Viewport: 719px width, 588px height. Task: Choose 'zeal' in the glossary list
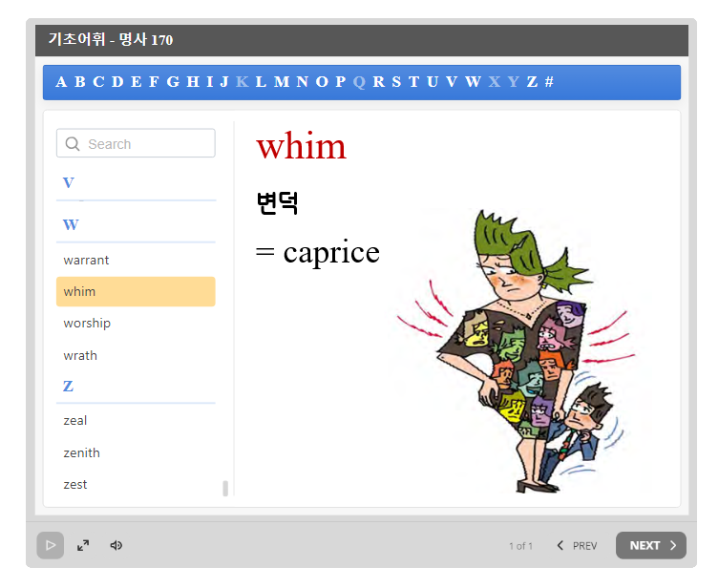point(75,421)
